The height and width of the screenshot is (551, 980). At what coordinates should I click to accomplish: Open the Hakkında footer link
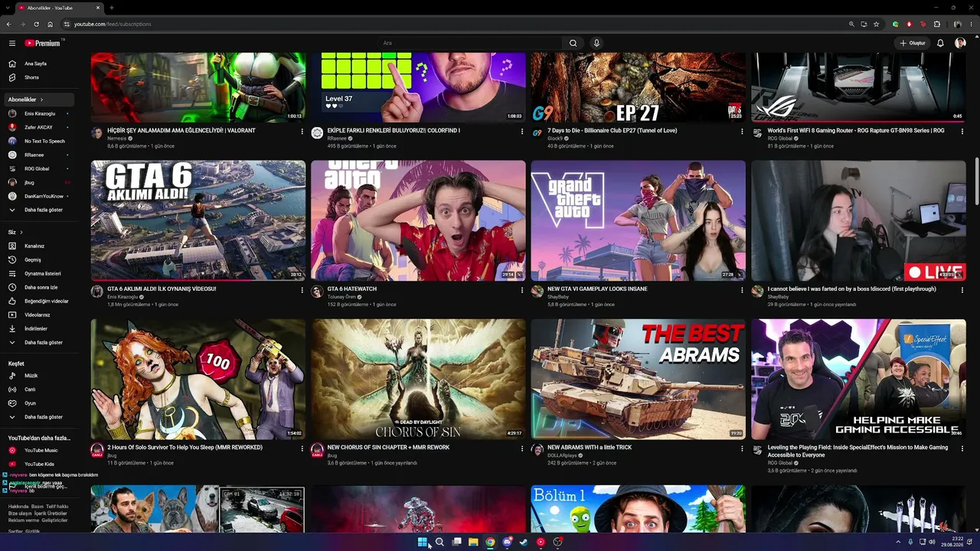pos(18,507)
